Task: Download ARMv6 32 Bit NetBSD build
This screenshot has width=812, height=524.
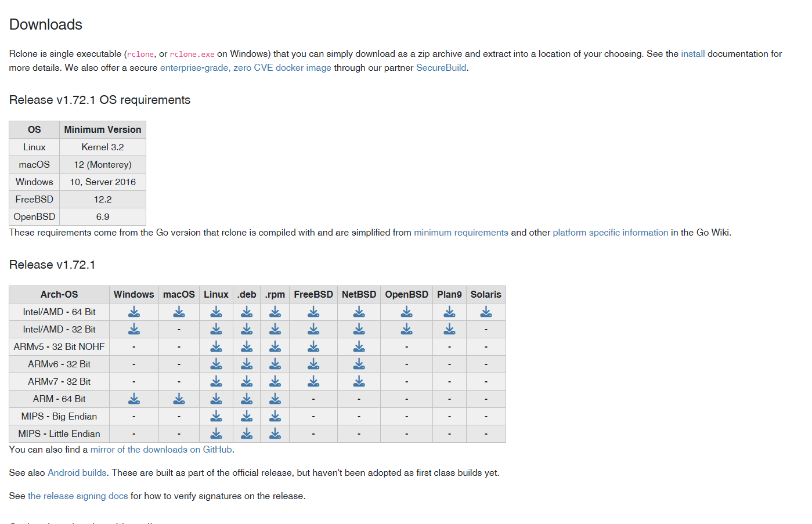Action: click(359, 364)
